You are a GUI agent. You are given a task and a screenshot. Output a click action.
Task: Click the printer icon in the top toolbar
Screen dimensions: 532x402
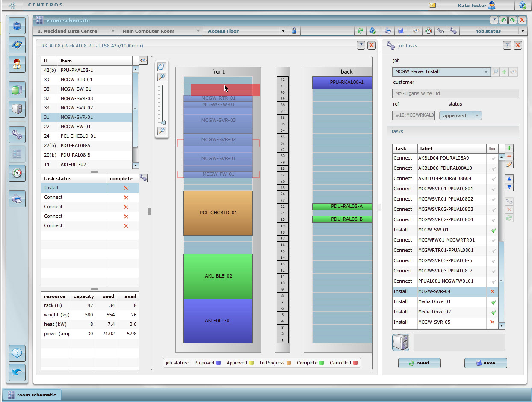pos(388,31)
